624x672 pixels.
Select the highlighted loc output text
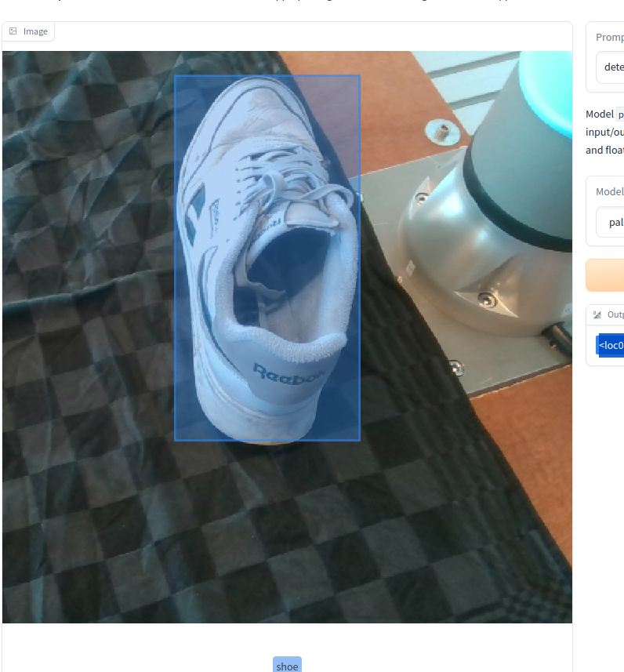(x=611, y=346)
